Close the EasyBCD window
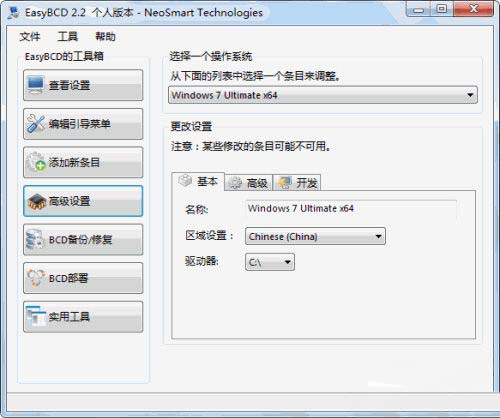 [473, 9]
